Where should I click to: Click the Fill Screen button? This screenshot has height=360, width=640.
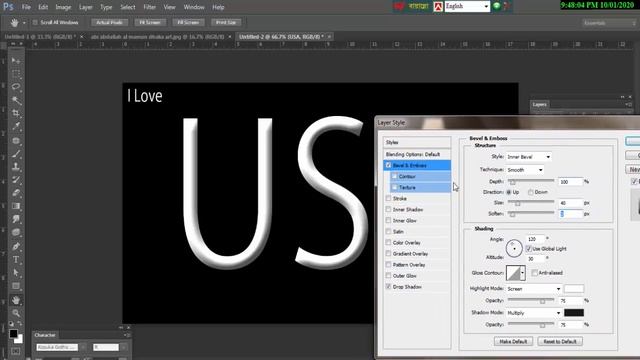tap(188, 22)
